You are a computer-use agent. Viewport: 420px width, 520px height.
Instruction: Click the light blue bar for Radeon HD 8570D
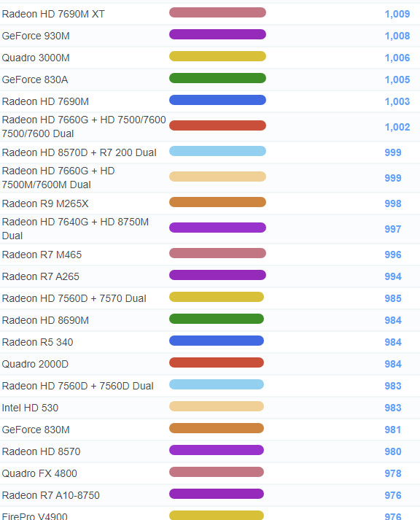(217, 151)
